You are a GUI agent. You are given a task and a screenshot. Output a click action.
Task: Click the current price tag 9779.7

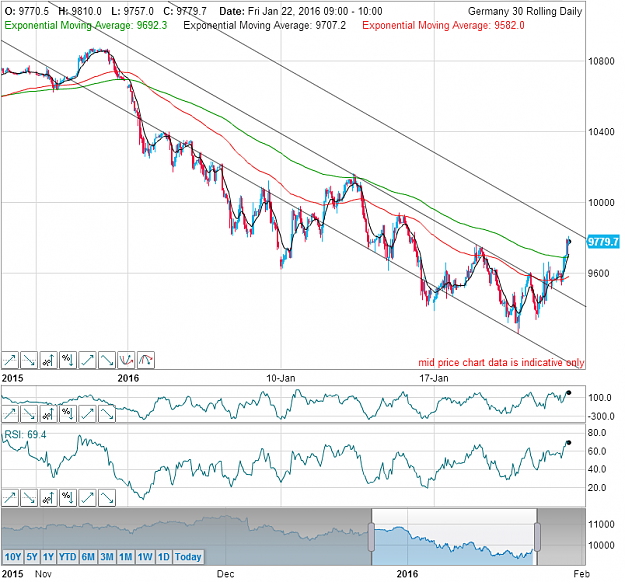603,242
